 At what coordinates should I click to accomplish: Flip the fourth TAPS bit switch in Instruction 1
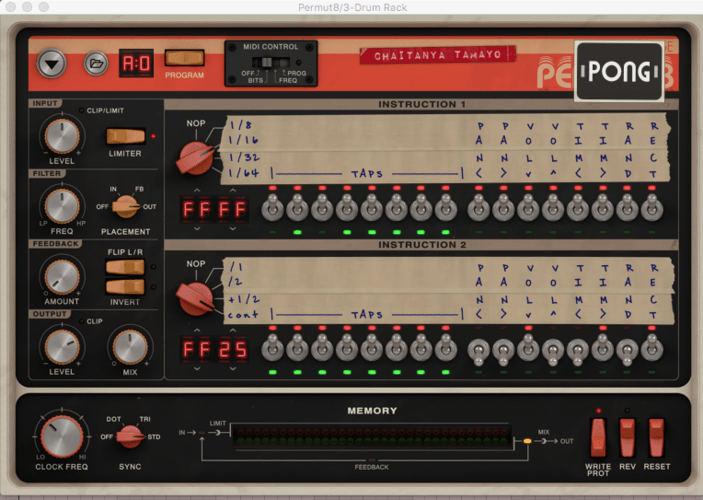pyautogui.click(x=347, y=207)
